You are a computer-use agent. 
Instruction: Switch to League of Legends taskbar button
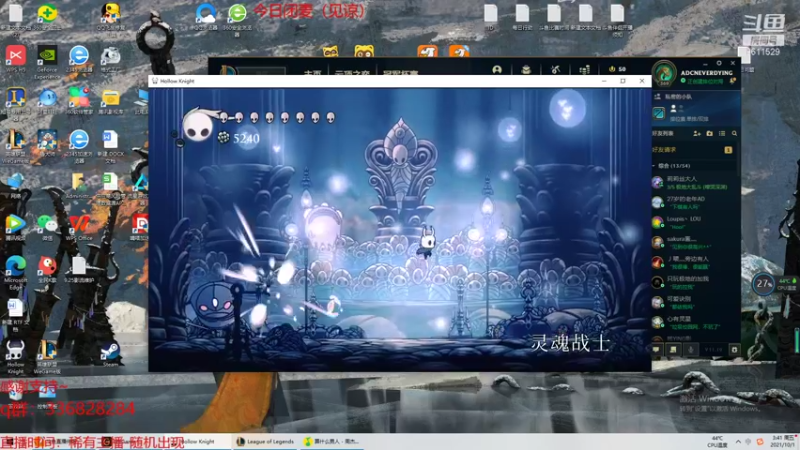(x=265, y=441)
